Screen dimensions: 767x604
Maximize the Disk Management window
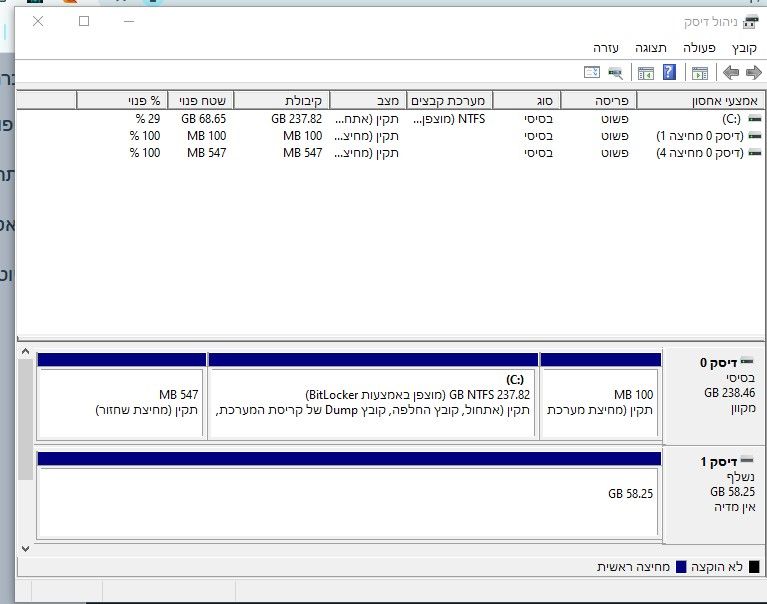pos(84,21)
